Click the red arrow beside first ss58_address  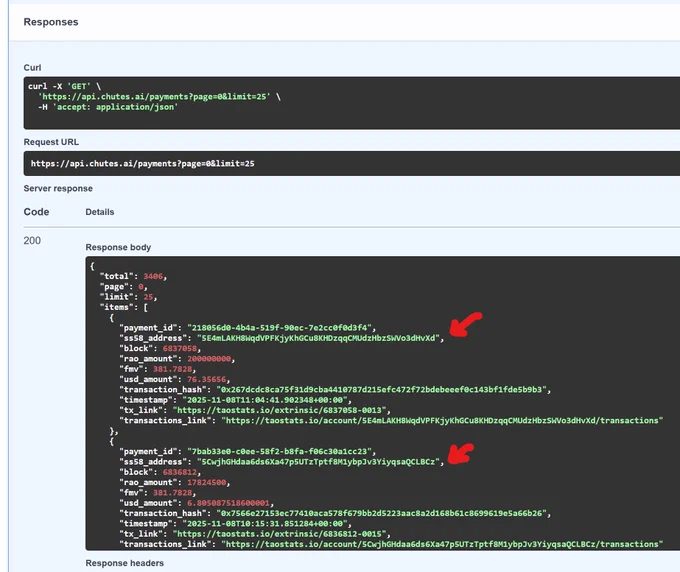click(467, 327)
